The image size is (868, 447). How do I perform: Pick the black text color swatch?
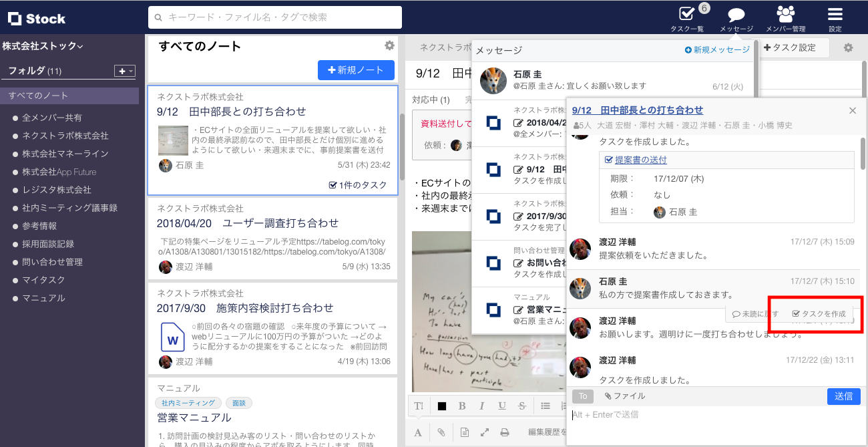coord(443,406)
